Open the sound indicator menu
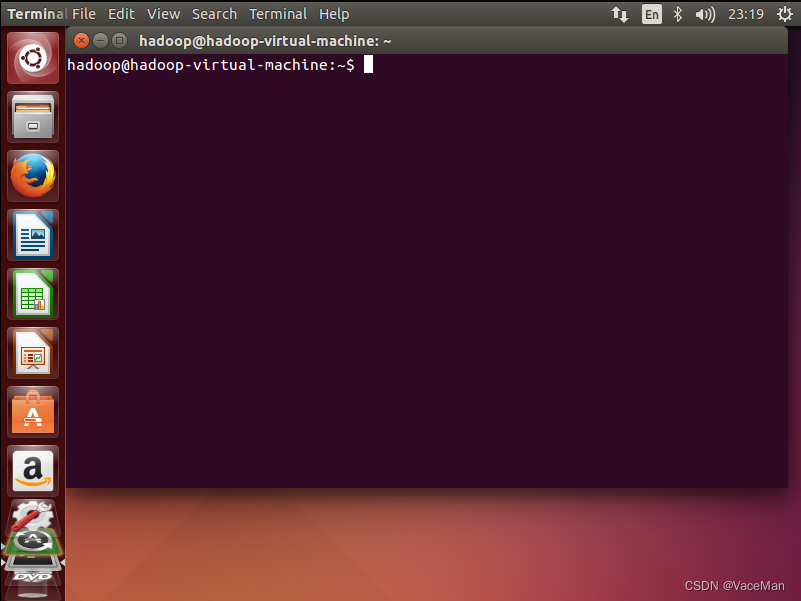 [x=704, y=14]
